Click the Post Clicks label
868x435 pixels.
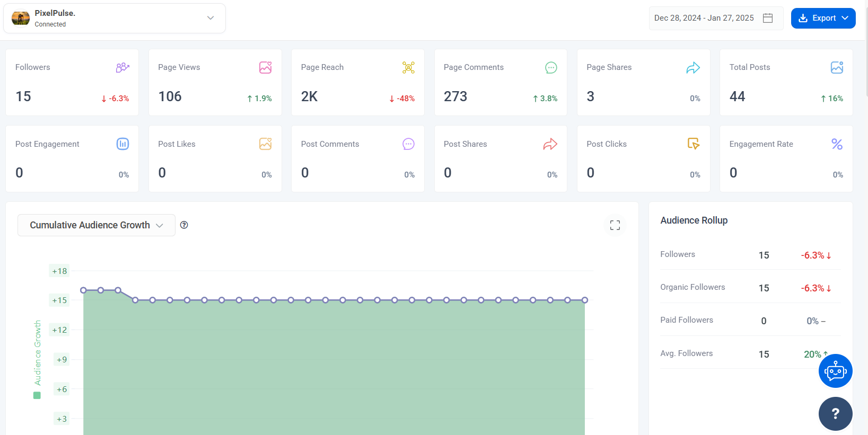(607, 144)
